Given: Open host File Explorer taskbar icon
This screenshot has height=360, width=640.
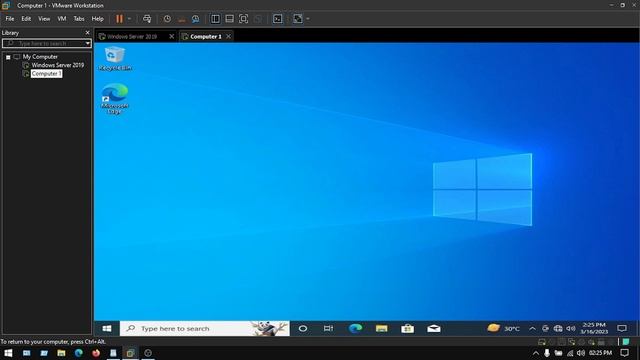Looking at the screenshot, I should (61, 353).
